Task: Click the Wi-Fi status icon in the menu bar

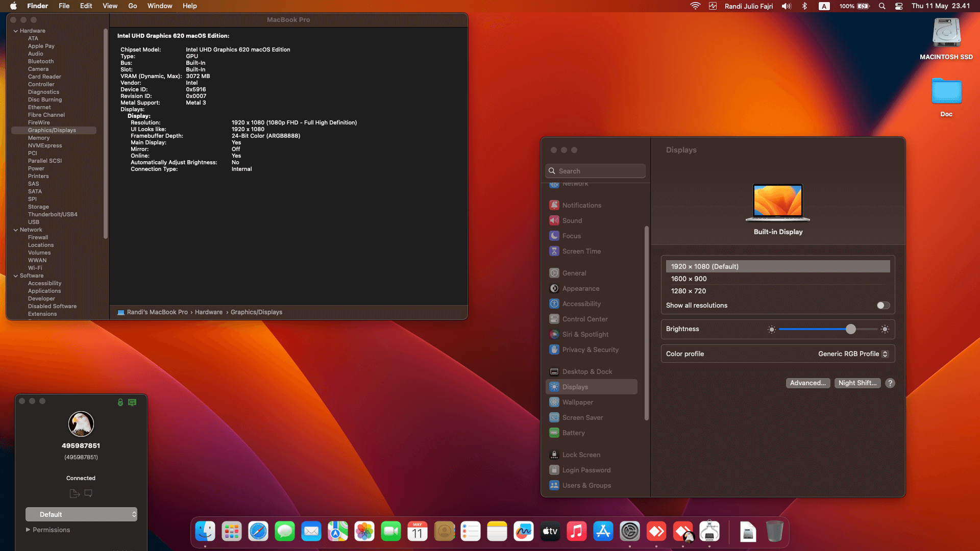Action: pos(695,6)
